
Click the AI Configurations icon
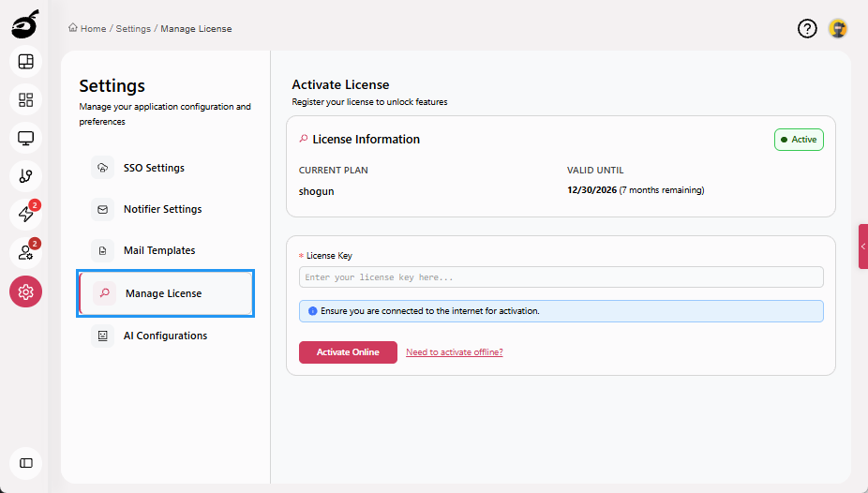(x=102, y=336)
